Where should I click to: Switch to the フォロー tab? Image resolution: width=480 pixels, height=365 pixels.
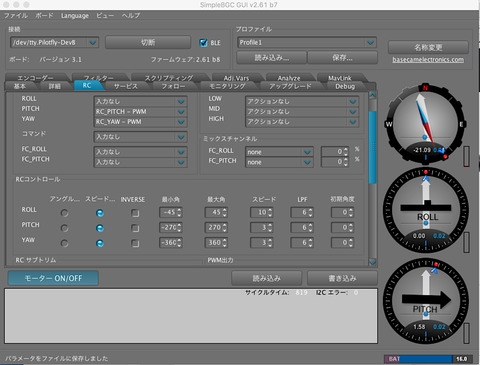173,86
